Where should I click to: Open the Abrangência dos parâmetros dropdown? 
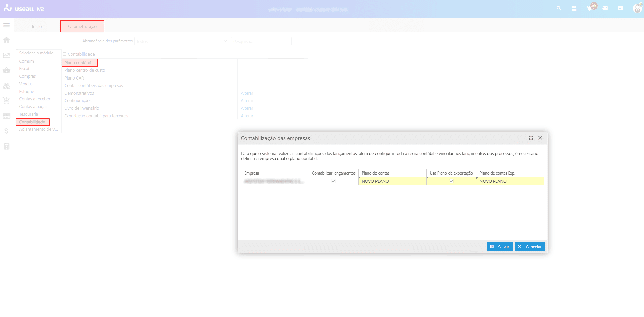point(182,41)
